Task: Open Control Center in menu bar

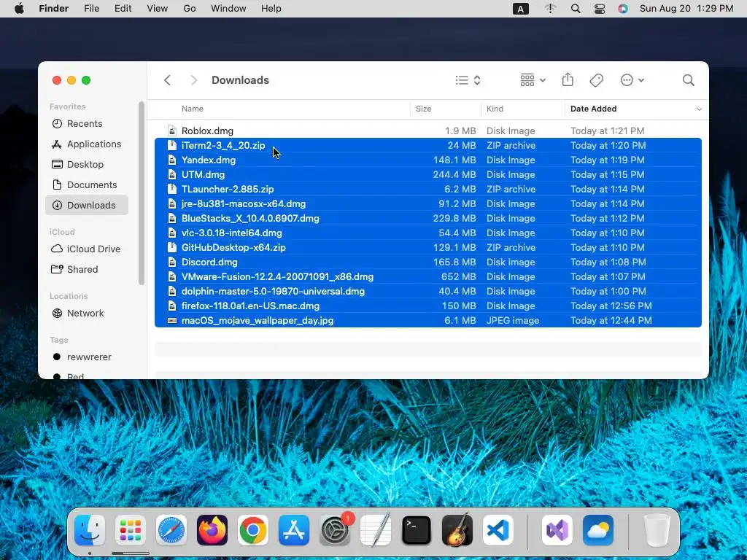Action: (x=600, y=9)
